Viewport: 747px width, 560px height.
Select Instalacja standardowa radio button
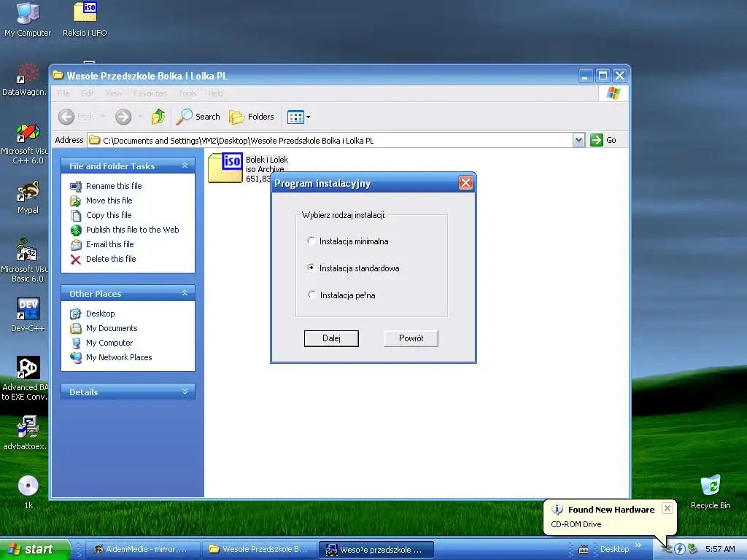pos(311,268)
